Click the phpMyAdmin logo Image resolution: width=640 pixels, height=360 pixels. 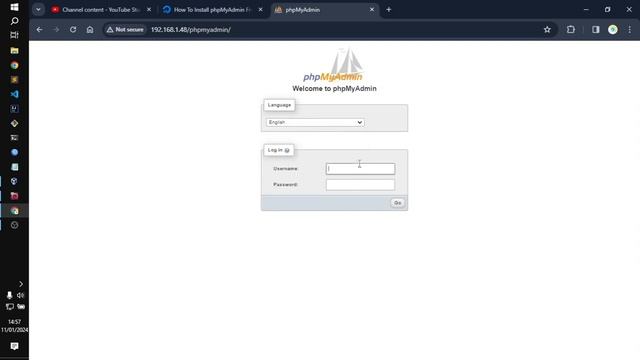(x=334, y=65)
